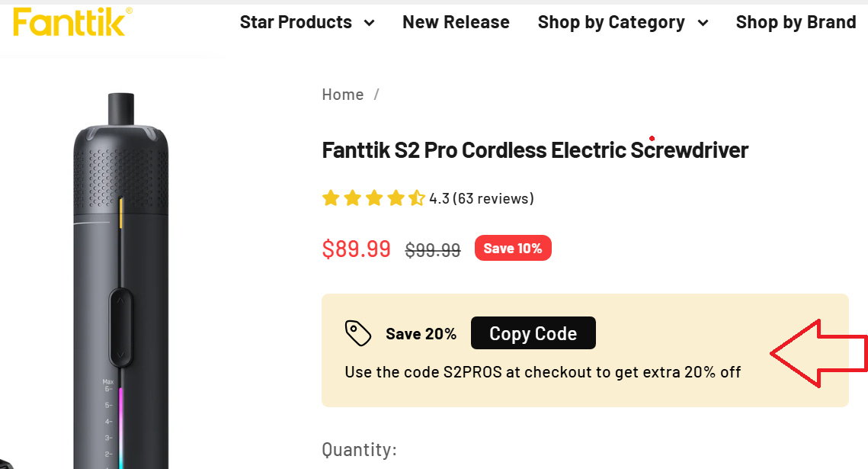
Task: Open the New Release page
Action: coord(456,22)
